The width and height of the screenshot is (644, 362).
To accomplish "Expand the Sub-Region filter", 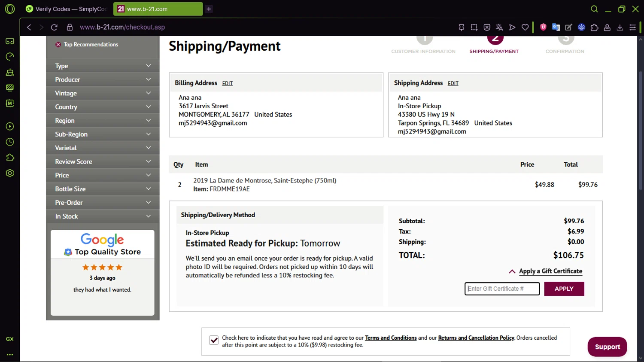I will coord(103,134).
